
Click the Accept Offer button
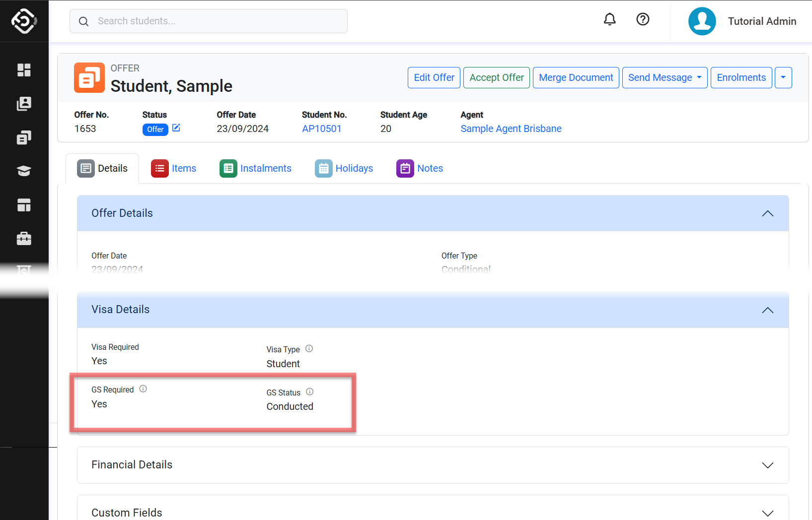[x=496, y=78]
